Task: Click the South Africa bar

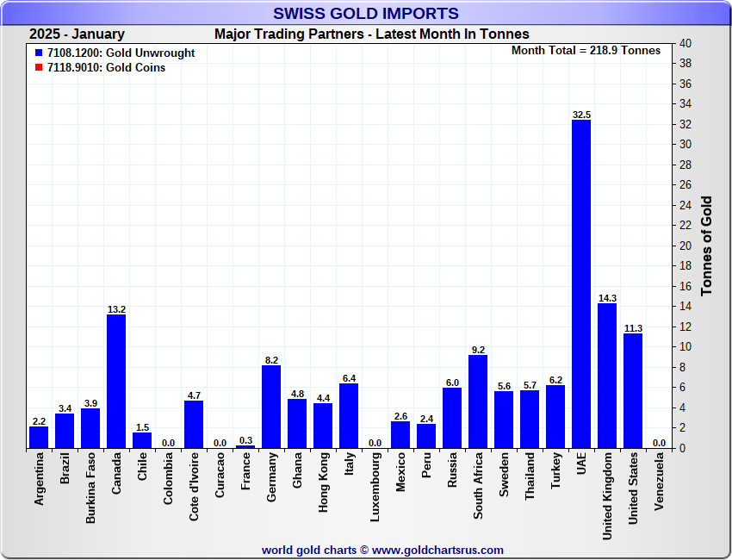Action: [478, 401]
